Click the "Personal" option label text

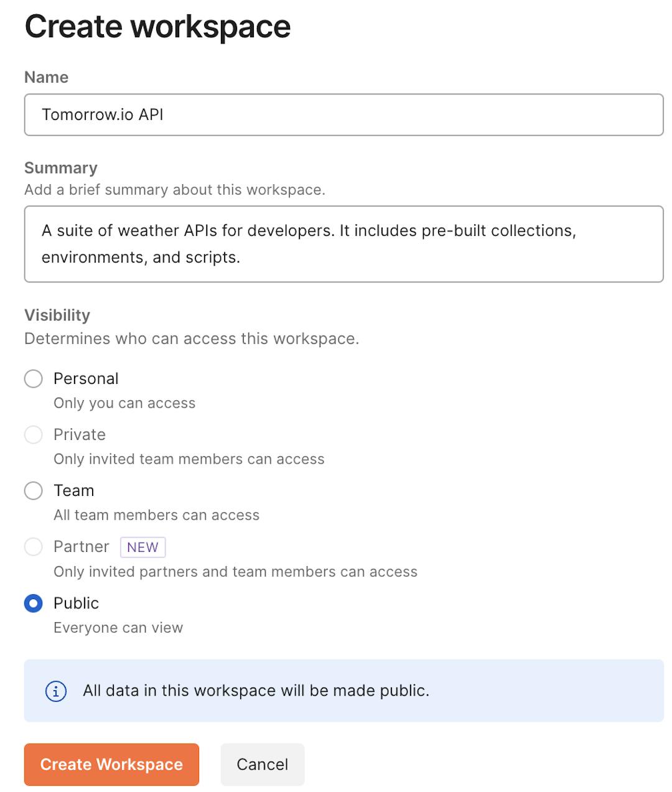86,379
